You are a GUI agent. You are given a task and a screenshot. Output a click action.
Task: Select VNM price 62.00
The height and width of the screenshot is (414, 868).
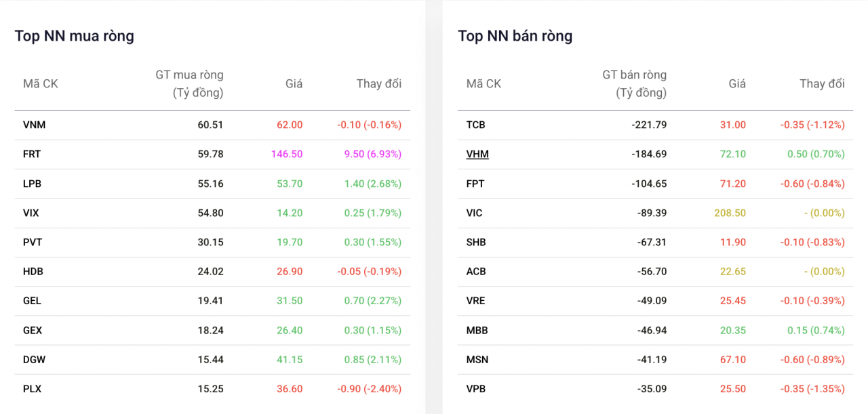click(290, 125)
